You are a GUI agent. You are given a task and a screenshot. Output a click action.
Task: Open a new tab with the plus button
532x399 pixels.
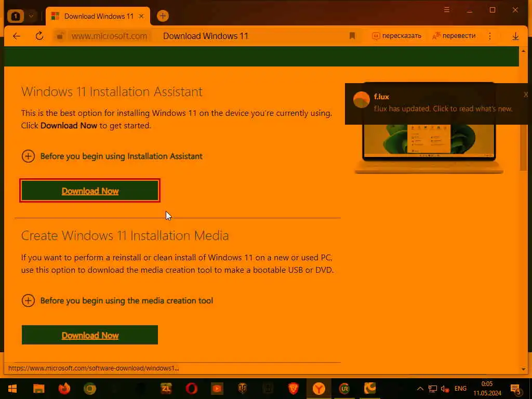coord(163,16)
